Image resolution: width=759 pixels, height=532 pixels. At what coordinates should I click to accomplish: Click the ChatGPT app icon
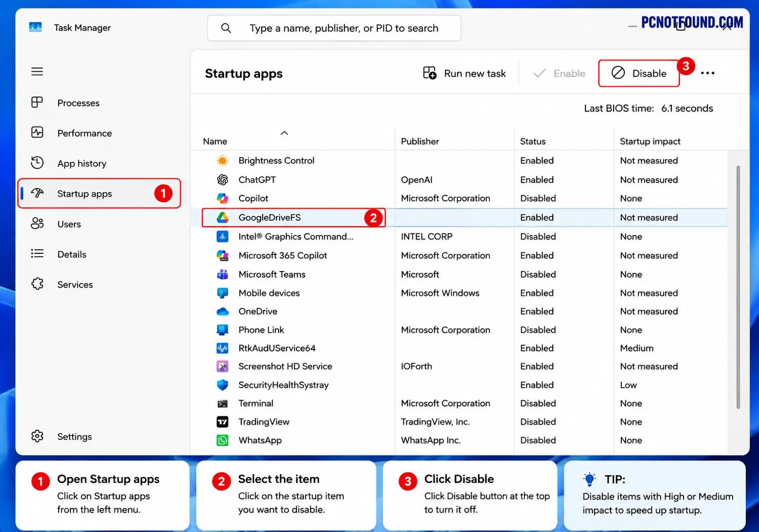coord(222,180)
